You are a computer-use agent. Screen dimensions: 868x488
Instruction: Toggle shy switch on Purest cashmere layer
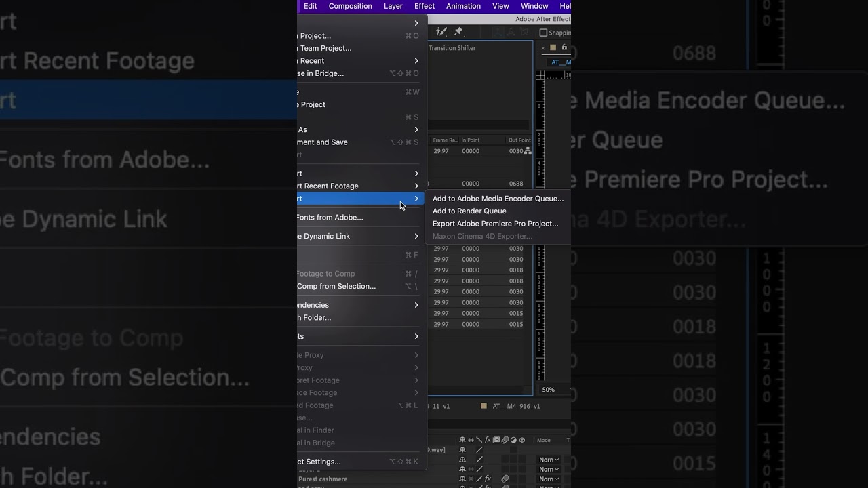[462, 479]
